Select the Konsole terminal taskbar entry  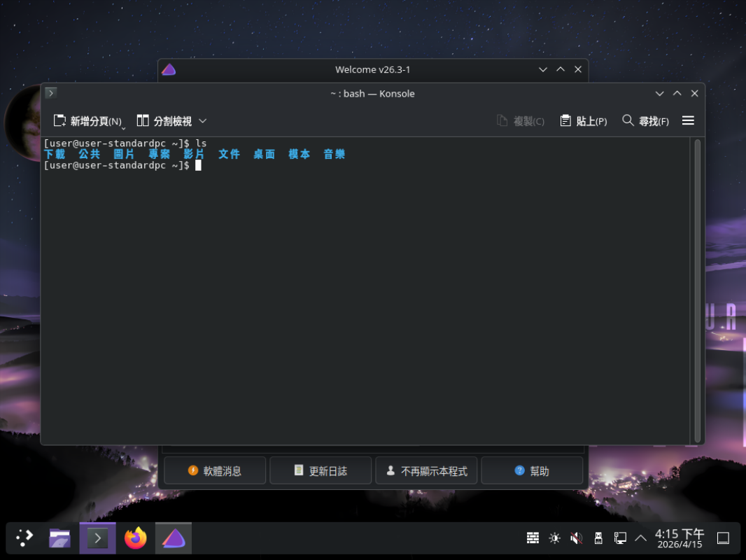click(98, 538)
